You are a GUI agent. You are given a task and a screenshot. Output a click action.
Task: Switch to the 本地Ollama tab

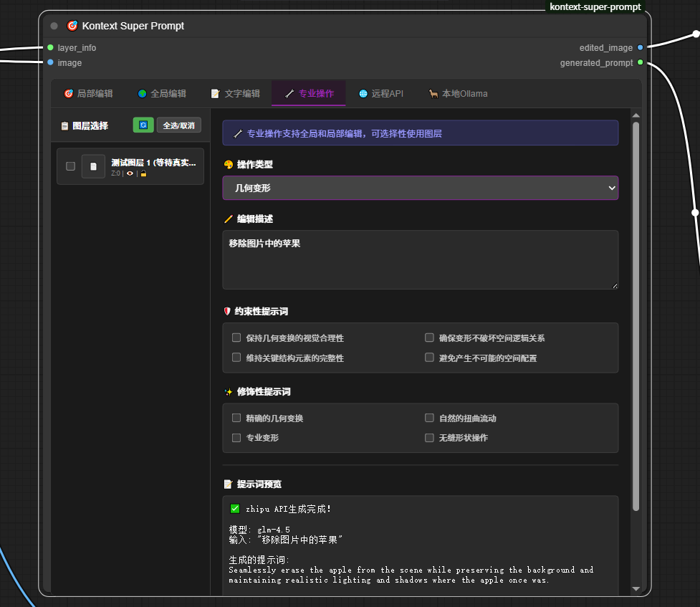(458, 93)
